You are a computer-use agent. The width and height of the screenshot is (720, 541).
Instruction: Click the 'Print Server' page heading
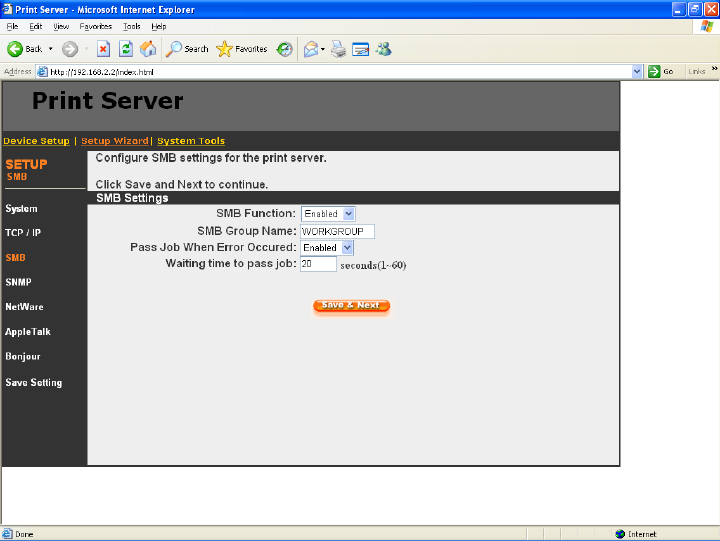click(x=108, y=101)
